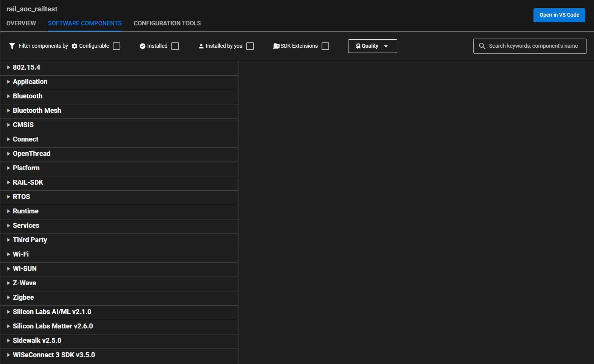Open the Configuration Tools tab
The width and height of the screenshot is (594, 364).
[x=167, y=23]
